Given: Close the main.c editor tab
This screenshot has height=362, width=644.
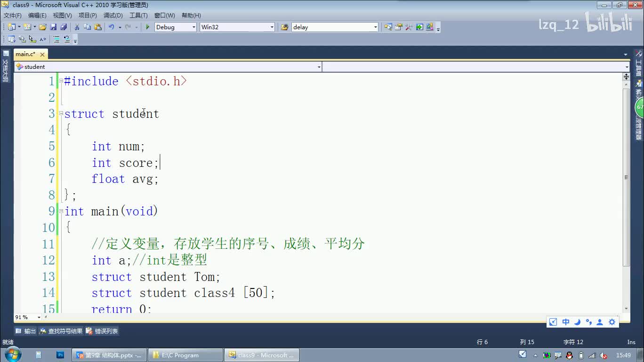Looking at the screenshot, I should (x=42, y=54).
